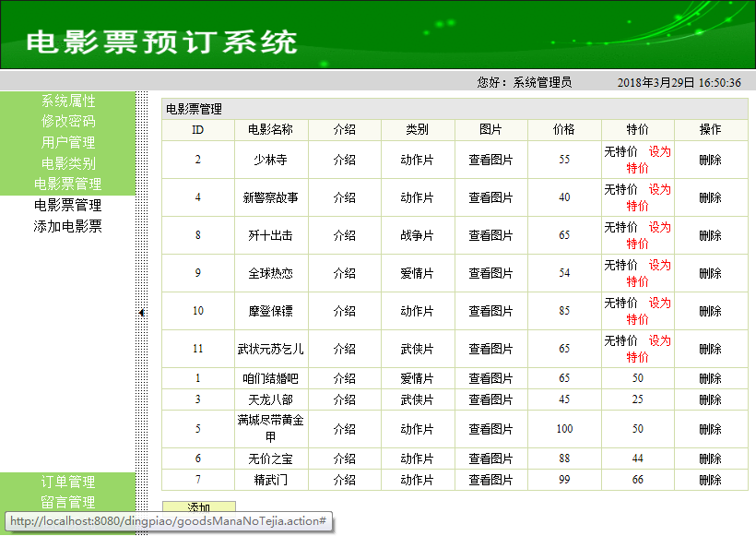Expand the 用户管理 sidebar section
The width and height of the screenshot is (756, 536).
tap(68, 142)
